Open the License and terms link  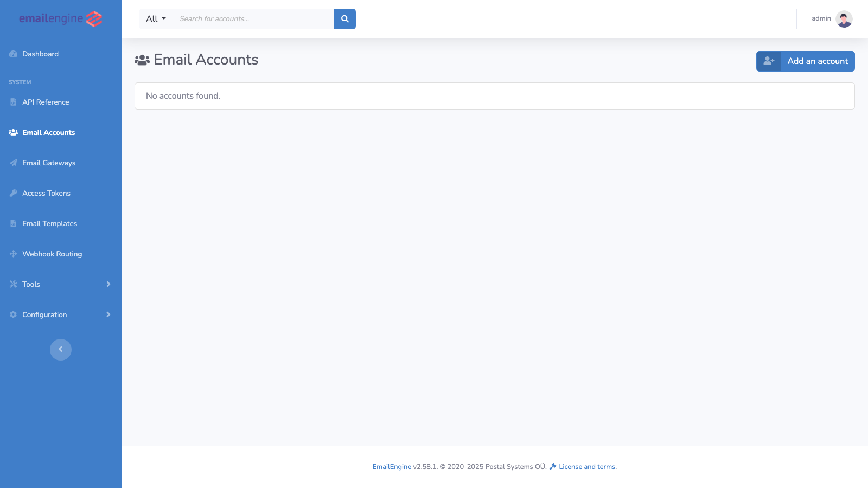[587, 466]
